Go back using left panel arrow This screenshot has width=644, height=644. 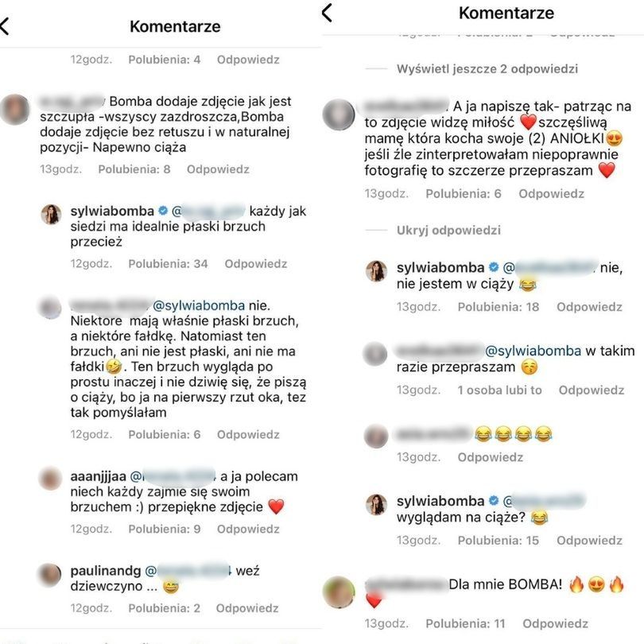click(x=5, y=27)
